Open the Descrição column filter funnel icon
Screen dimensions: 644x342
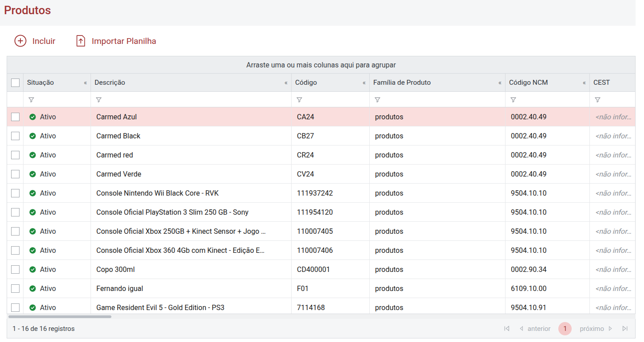[x=99, y=100]
